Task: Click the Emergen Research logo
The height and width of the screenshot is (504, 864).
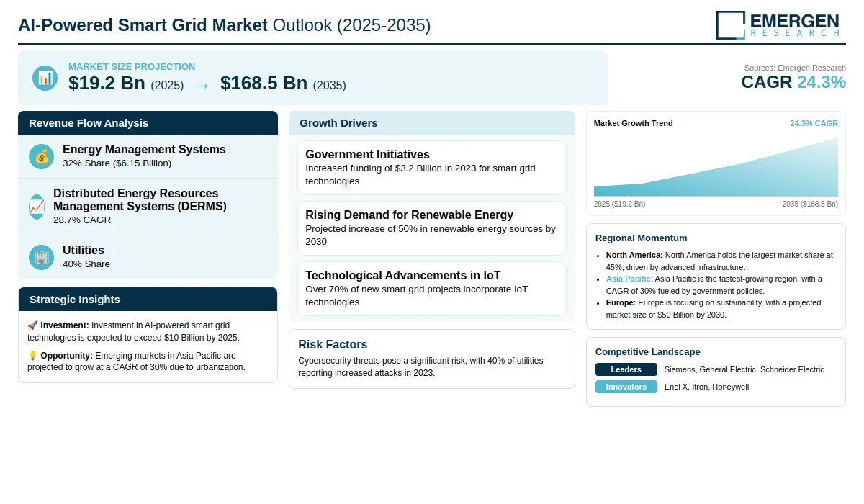Action: pos(778,24)
